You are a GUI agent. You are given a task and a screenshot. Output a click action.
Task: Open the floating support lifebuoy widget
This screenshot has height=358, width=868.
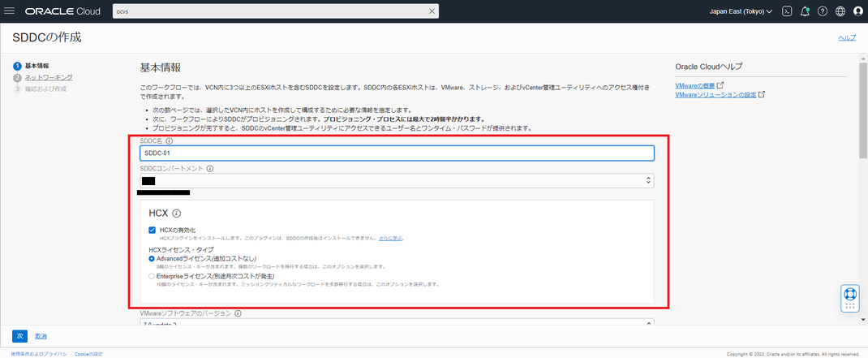coord(849,298)
